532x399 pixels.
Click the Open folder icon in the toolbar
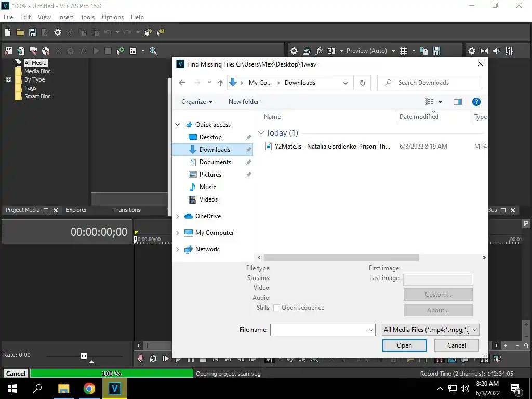(20, 32)
